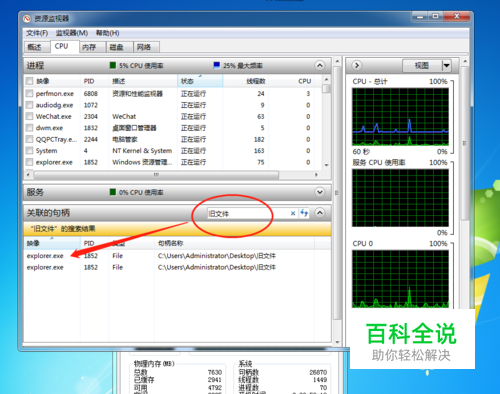The width and height of the screenshot is (500, 394).
Task: Open the 视图 dropdown arrow
Action: point(446,66)
